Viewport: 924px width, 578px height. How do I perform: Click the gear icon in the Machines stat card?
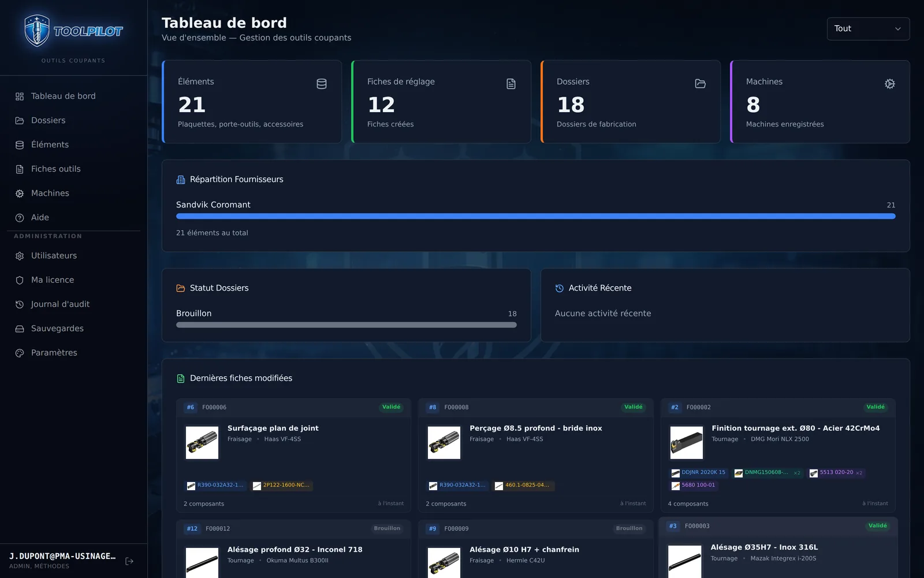click(x=890, y=84)
